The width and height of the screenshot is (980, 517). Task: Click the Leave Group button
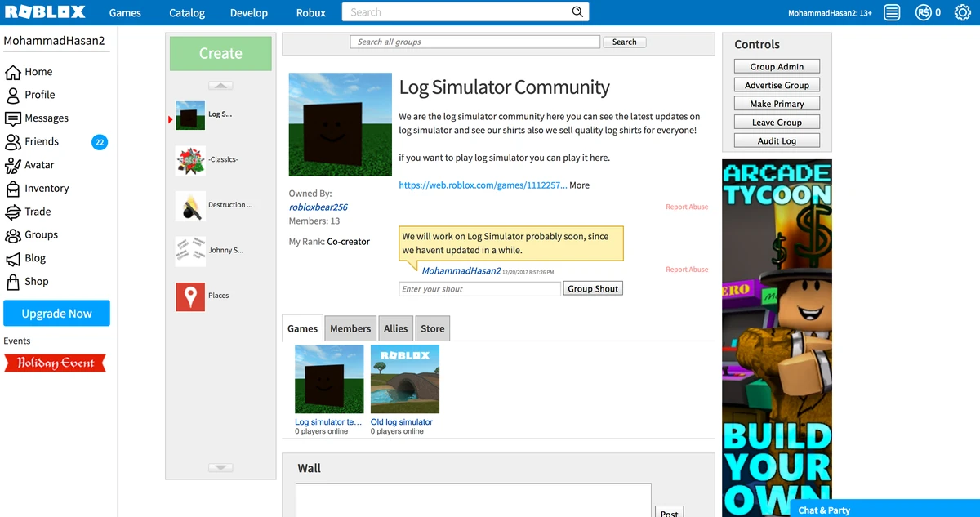[x=776, y=121]
